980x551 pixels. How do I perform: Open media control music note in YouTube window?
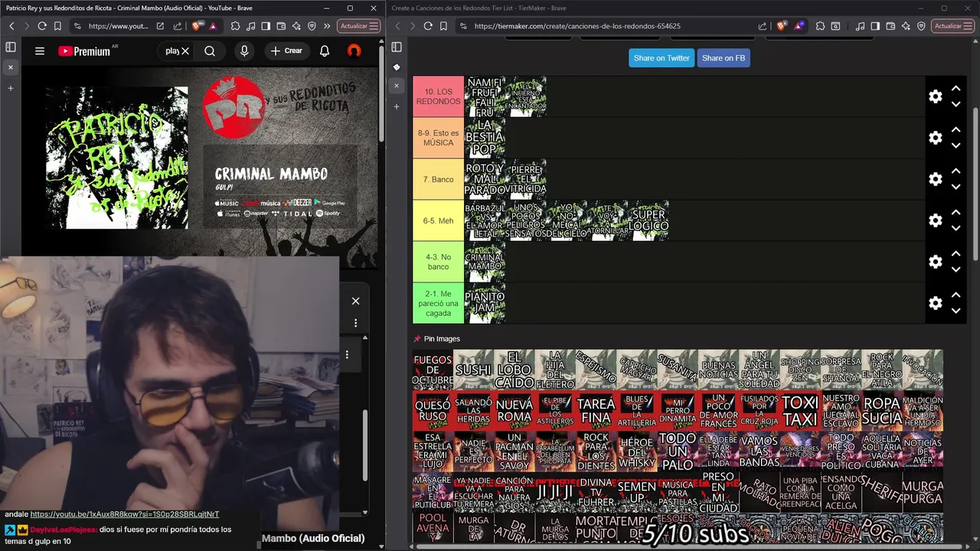tap(250, 26)
